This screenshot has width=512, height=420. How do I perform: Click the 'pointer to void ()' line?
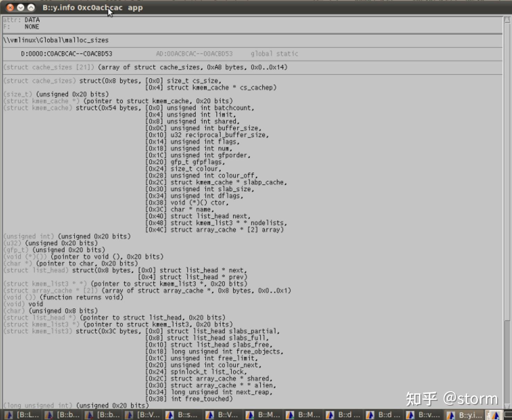pyautogui.click(x=83, y=257)
